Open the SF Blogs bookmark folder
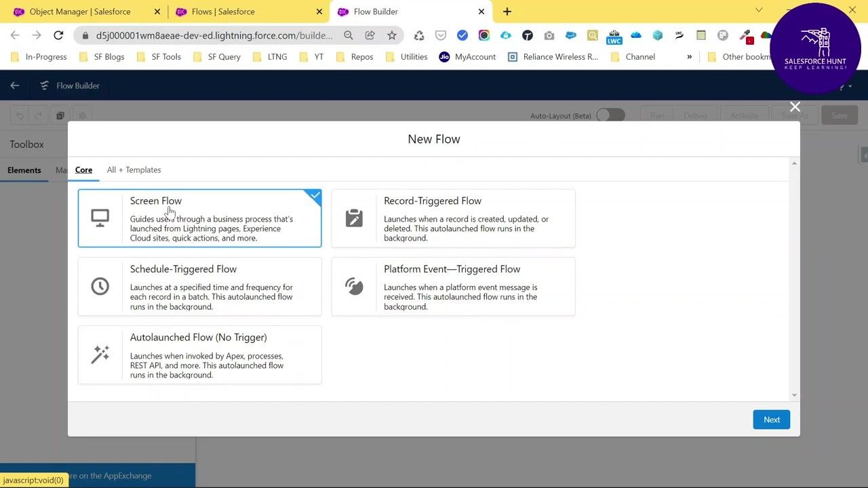This screenshot has height=488, width=868. coord(102,57)
